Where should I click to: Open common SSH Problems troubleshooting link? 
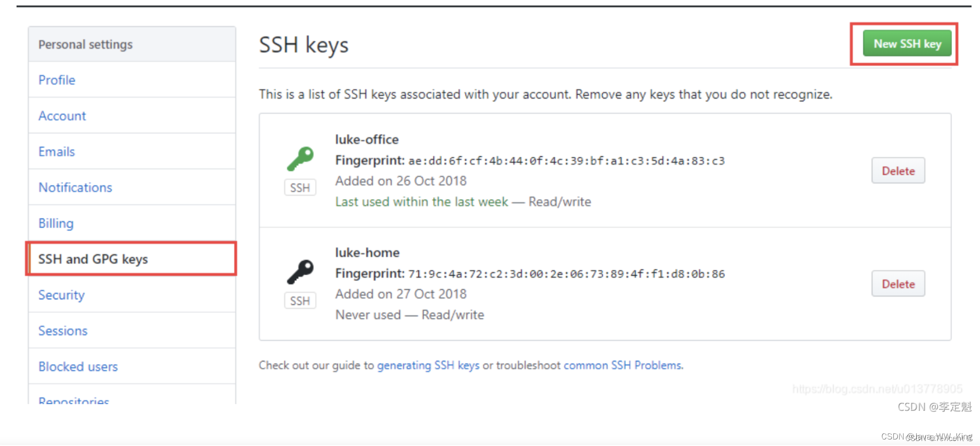point(623,365)
